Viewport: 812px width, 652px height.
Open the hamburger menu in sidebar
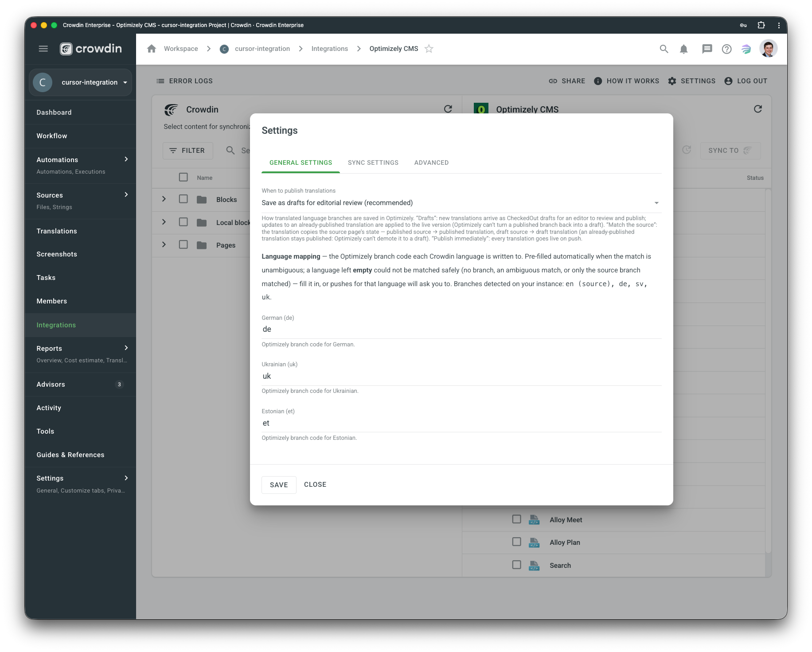tap(43, 49)
